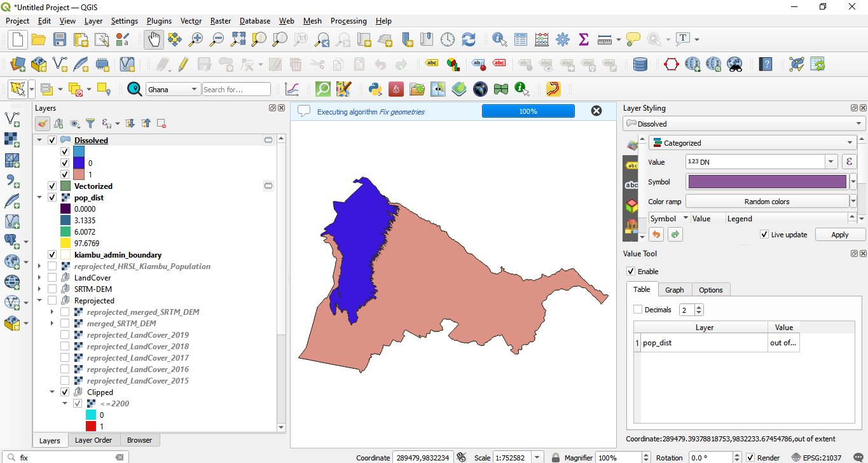Switch to Graph tab in Value Tool

tap(675, 290)
